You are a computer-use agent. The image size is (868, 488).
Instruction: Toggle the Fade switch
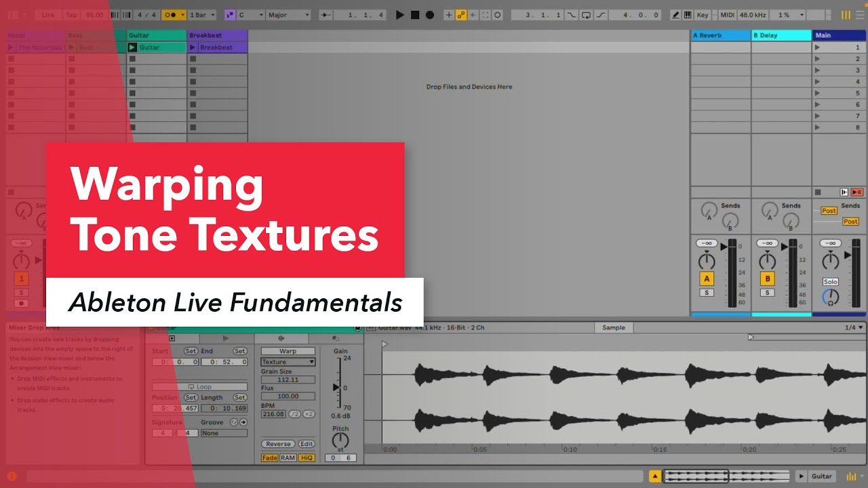[x=269, y=458]
